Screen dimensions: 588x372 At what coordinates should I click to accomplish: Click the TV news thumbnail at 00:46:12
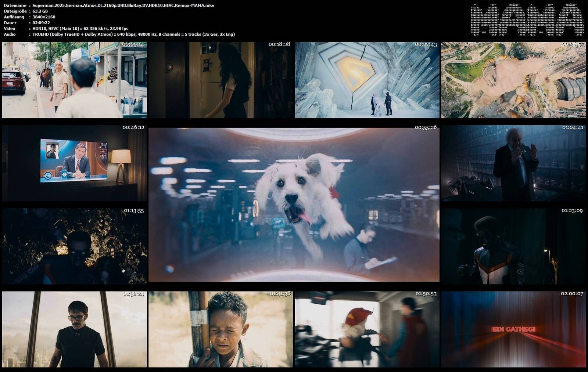click(x=74, y=163)
